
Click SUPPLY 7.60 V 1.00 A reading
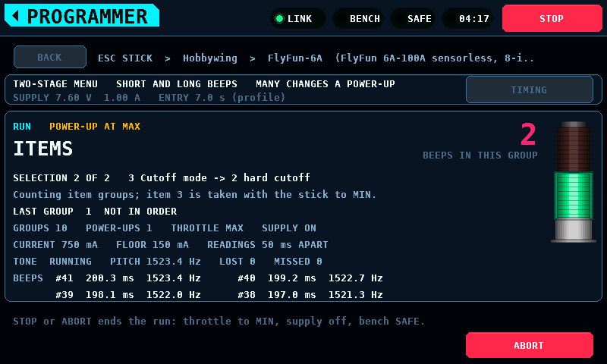[77, 98]
